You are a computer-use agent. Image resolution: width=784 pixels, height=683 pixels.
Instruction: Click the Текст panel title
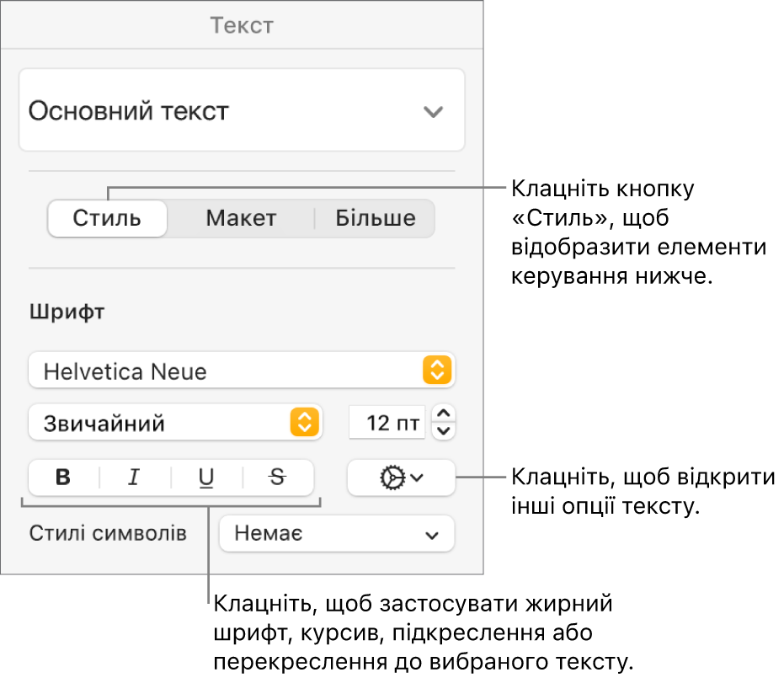(x=242, y=25)
